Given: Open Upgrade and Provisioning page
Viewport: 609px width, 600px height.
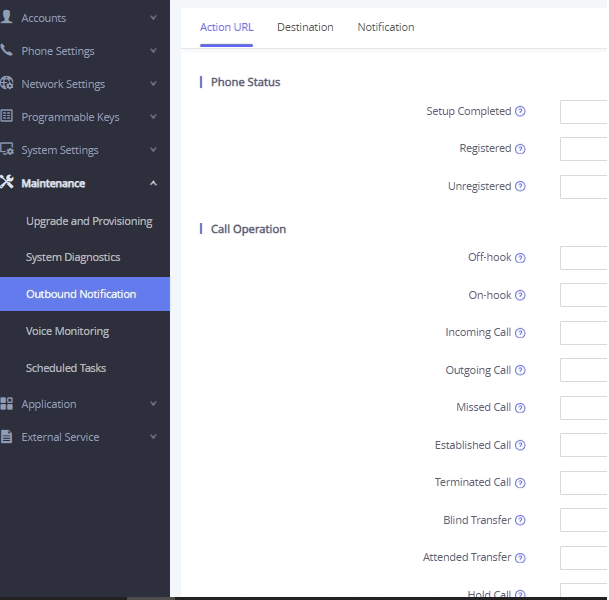Looking at the screenshot, I should coord(89,221).
